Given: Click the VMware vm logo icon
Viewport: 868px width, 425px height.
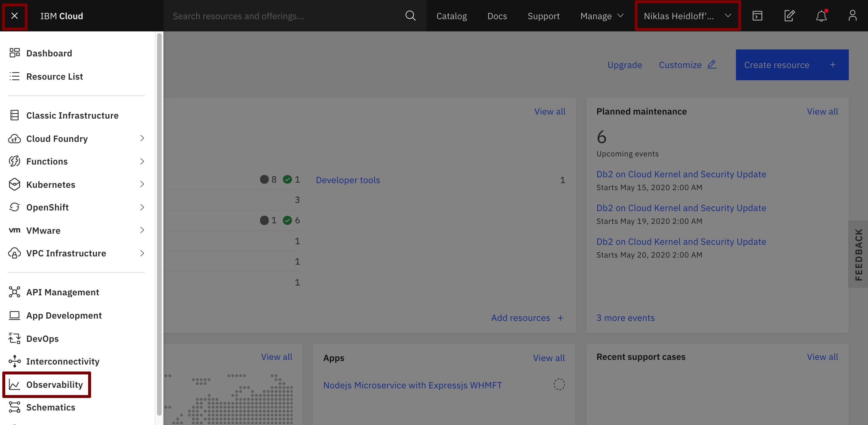Looking at the screenshot, I should (x=15, y=230).
